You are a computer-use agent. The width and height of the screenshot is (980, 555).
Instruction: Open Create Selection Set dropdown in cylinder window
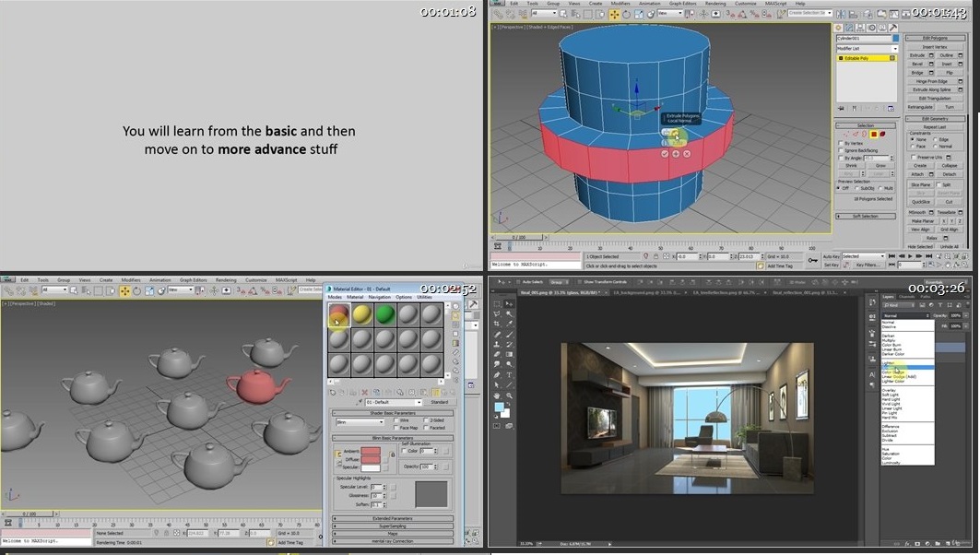(x=810, y=13)
